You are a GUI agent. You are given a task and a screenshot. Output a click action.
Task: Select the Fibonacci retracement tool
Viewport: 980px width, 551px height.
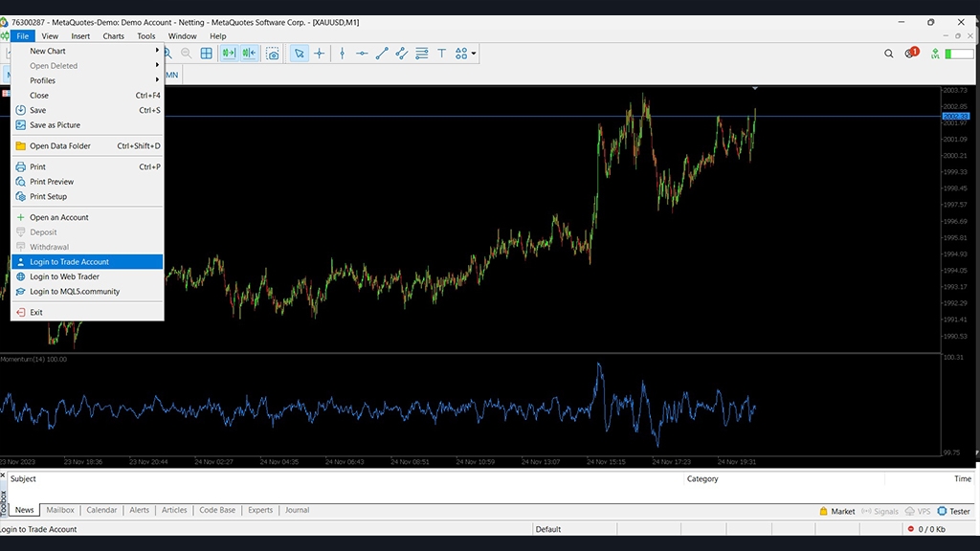(422, 54)
